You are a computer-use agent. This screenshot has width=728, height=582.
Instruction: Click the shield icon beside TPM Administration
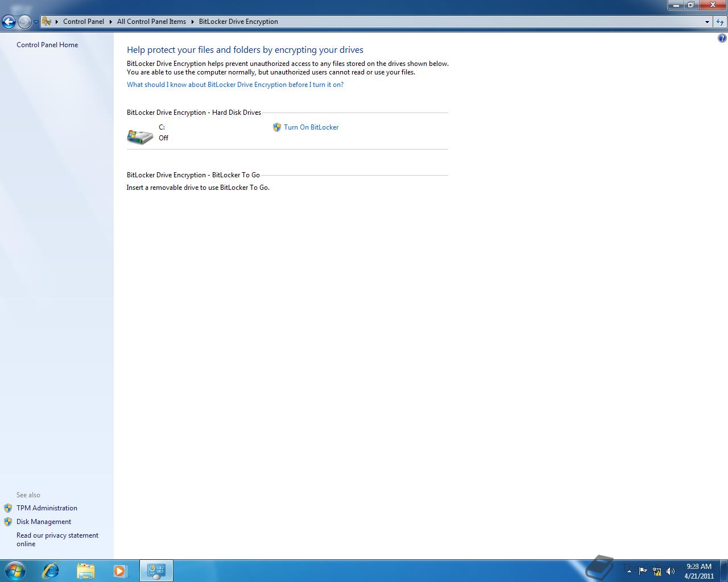point(8,508)
